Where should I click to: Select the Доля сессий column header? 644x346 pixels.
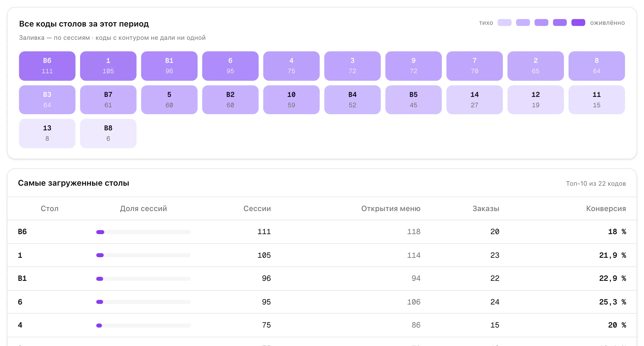(143, 208)
